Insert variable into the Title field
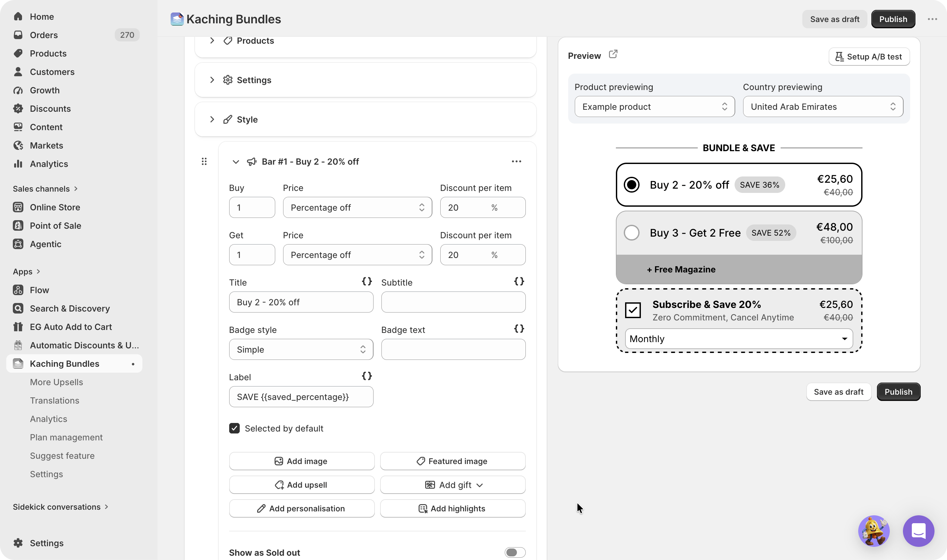947x560 pixels. coord(367,281)
